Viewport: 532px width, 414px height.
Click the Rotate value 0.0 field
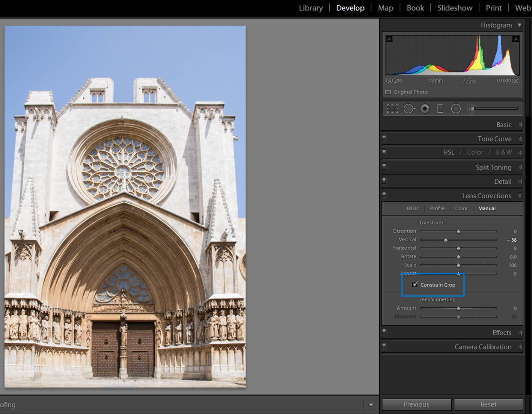click(513, 257)
